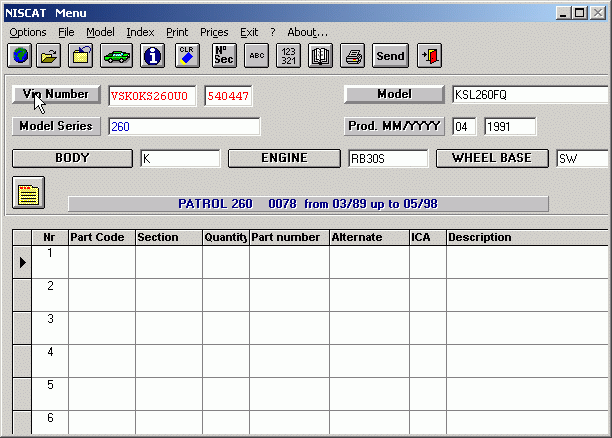Viewport: 612px width, 438px height.
Task: Click the Vin Number button
Action: pyautogui.click(x=56, y=94)
